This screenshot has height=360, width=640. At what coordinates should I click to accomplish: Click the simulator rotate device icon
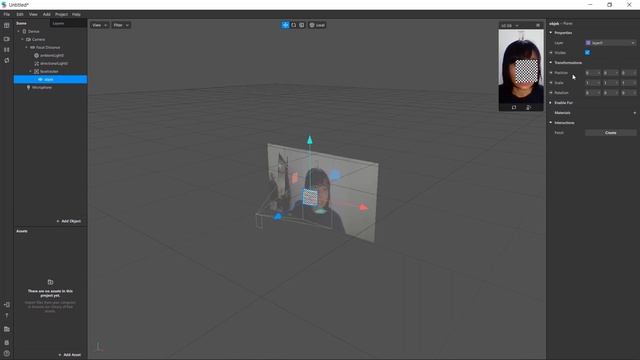(528, 107)
